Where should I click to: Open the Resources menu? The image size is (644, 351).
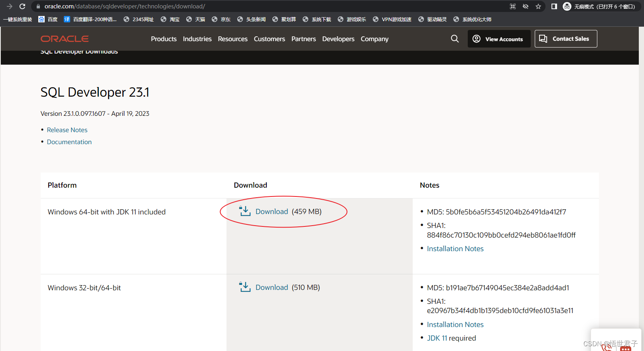click(x=232, y=39)
